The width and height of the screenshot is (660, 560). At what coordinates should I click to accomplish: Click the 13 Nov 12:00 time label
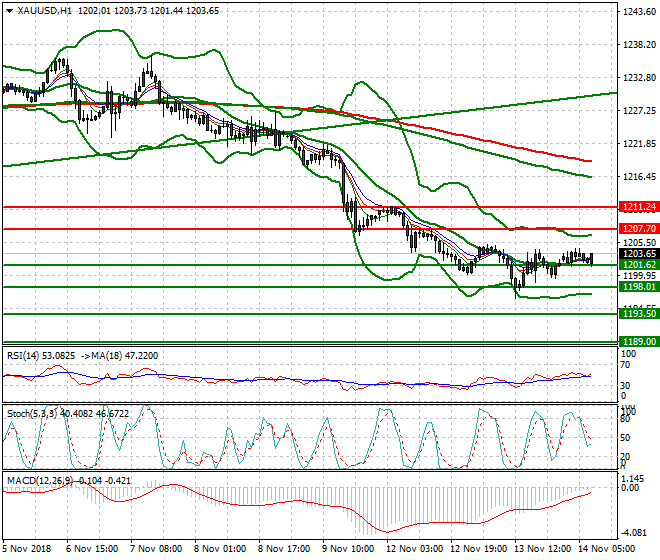coord(543,549)
